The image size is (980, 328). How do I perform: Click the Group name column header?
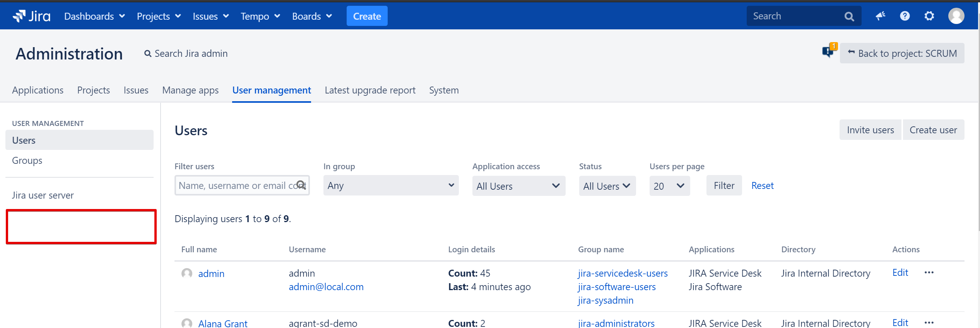[x=601, y=249]
